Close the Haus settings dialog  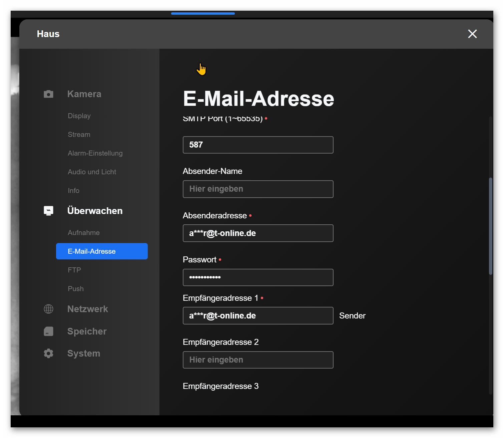pos(472,34)
